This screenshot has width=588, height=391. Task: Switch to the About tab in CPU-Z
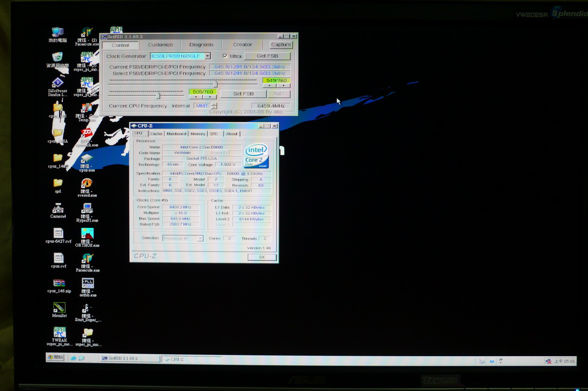click(232, 134)
